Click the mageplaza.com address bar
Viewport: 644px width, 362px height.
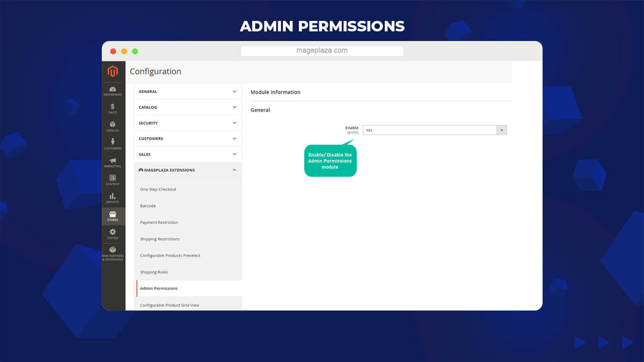pos(322,50)
